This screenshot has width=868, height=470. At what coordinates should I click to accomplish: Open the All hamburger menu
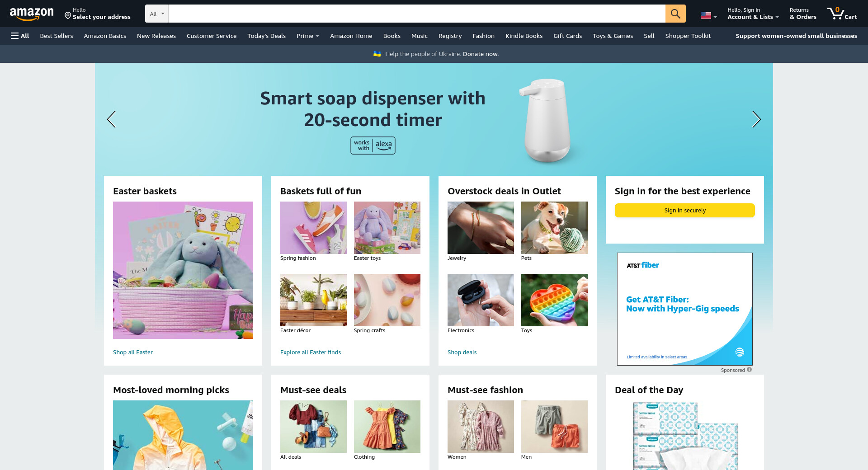[20, 36]
